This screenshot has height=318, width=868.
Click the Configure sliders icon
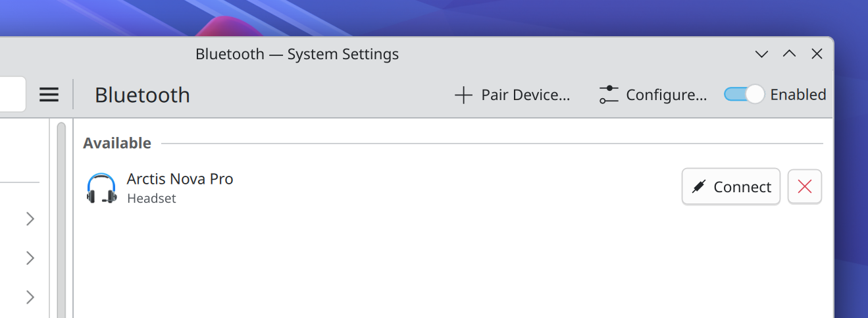(x=609, y=95)
